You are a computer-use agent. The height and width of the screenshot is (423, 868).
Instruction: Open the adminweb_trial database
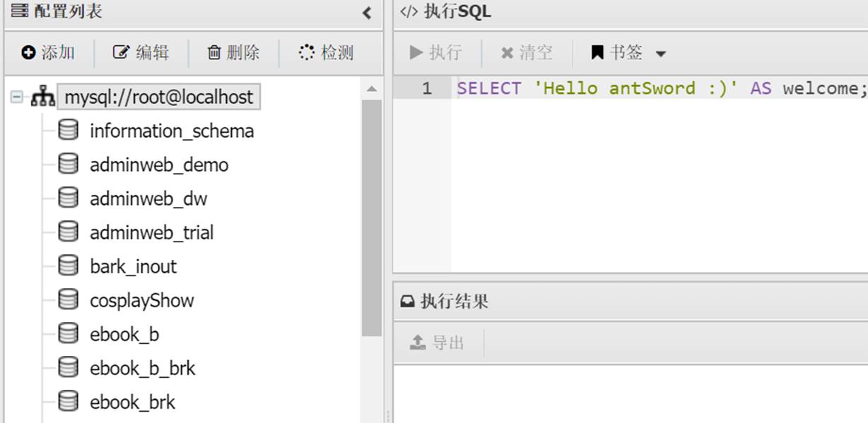[151, 232]
